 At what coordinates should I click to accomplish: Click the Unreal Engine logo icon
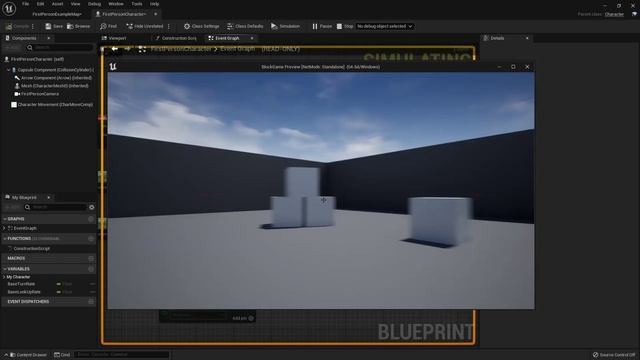(x=9, y=8)
